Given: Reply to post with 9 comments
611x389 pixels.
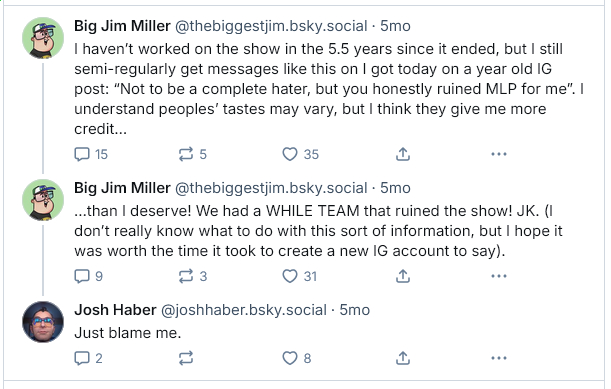Looking at the screenshot, I should click(x=88, y=276).
